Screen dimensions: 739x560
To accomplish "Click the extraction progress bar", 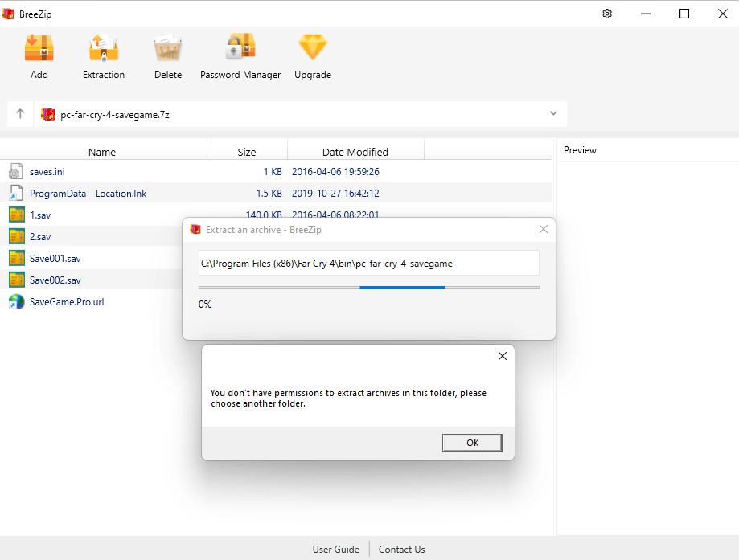I will coord(369,288).
